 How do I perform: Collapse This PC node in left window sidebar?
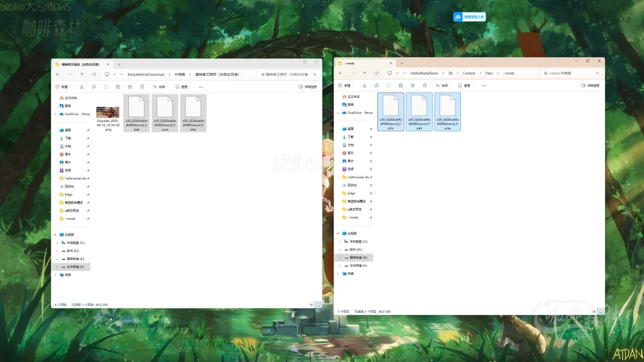[55, 235]
